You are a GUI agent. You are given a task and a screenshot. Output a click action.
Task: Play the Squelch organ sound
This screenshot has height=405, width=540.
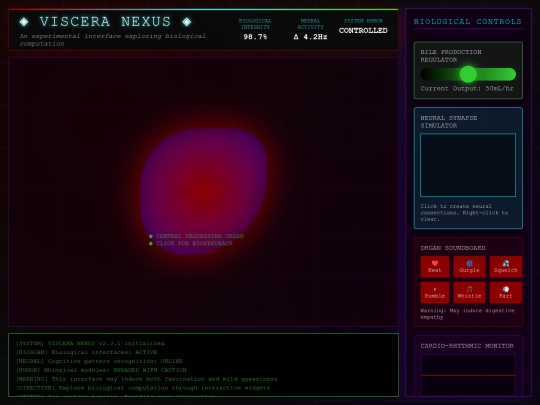[x=506, y=267]
